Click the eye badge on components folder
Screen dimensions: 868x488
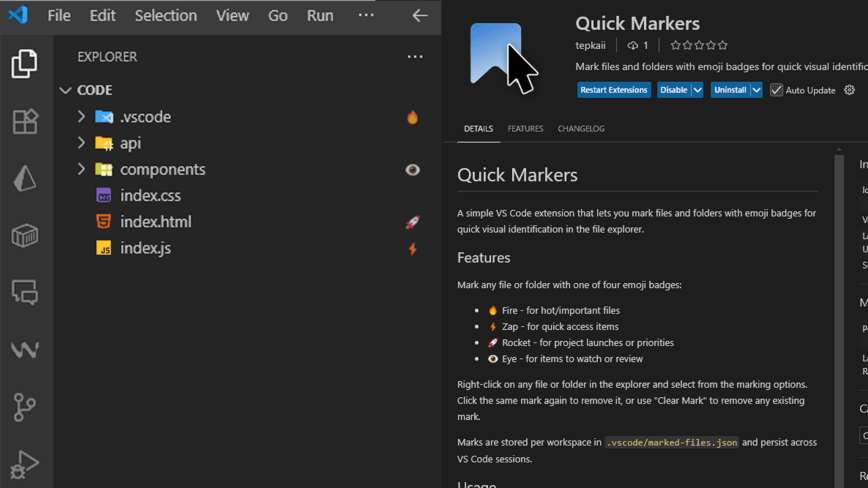coord(412,170)
